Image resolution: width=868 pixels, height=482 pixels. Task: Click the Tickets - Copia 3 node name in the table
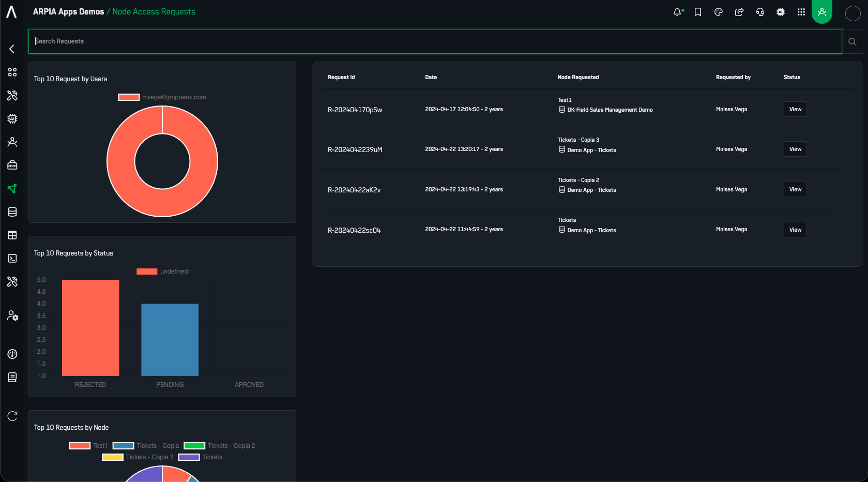coord(578,140)
